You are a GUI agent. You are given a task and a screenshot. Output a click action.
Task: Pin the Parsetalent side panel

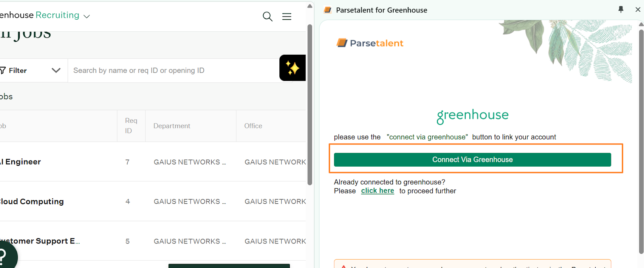[x=621, y=9]
